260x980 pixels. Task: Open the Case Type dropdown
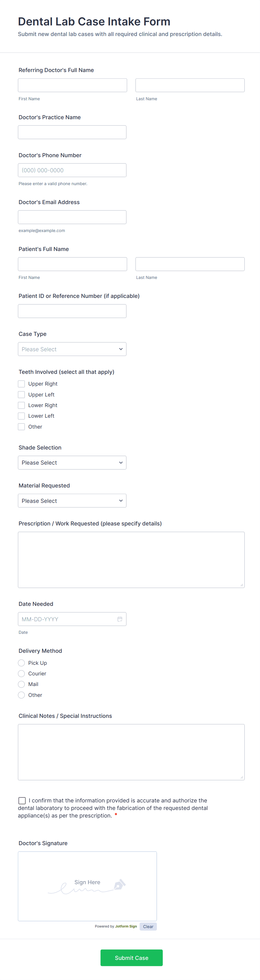click(72, 349)
